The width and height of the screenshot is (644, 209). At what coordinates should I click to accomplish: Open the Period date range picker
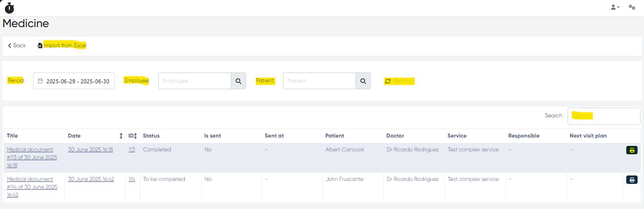point(74,81)
